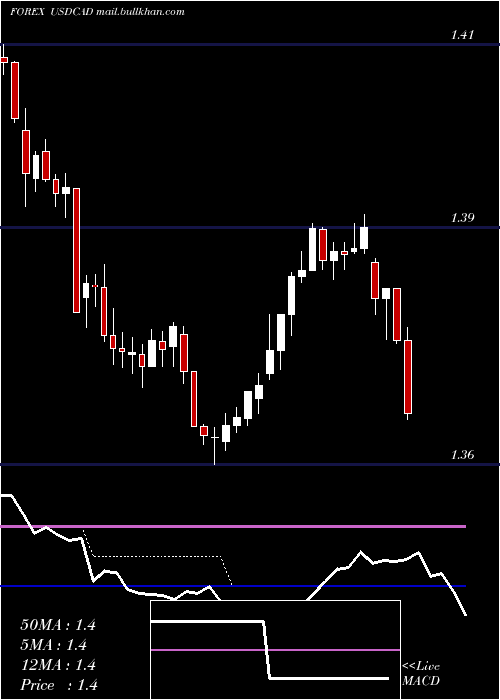Click the 1.39 price level label
The width and height of the screenshot is (500, 700).
(x=462, y=218)
